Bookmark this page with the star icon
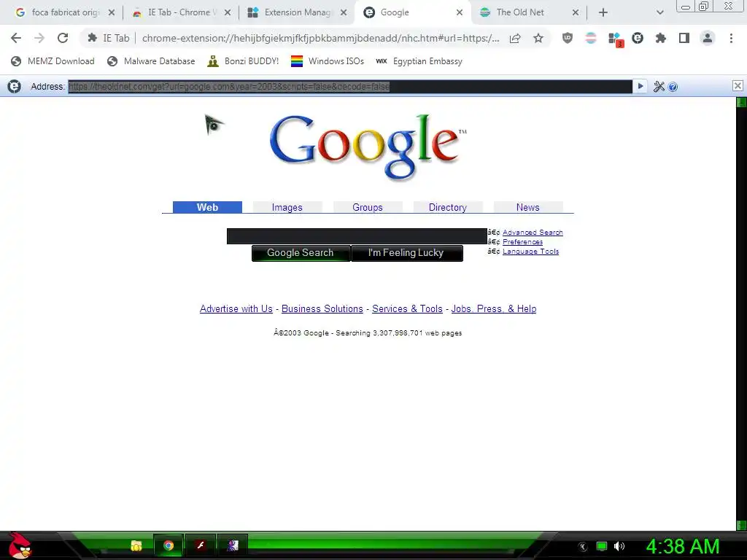Screen dimensions: 747x560 coord(538,38)
